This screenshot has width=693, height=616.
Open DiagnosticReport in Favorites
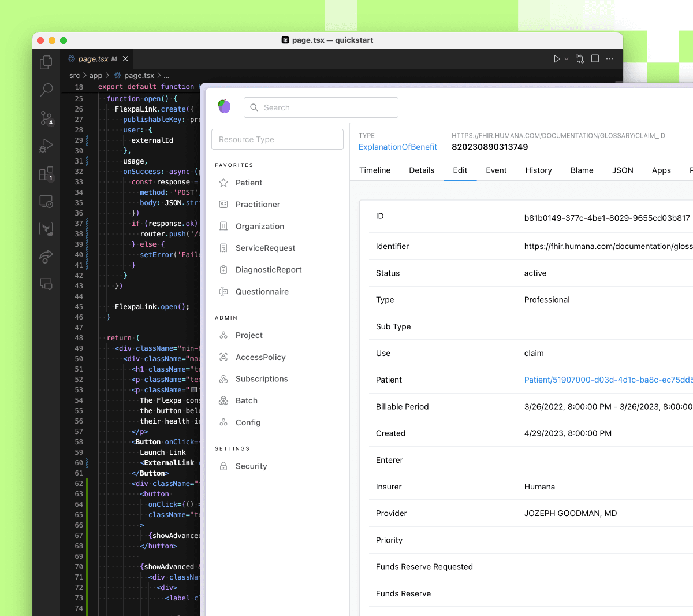pos(269,270)
